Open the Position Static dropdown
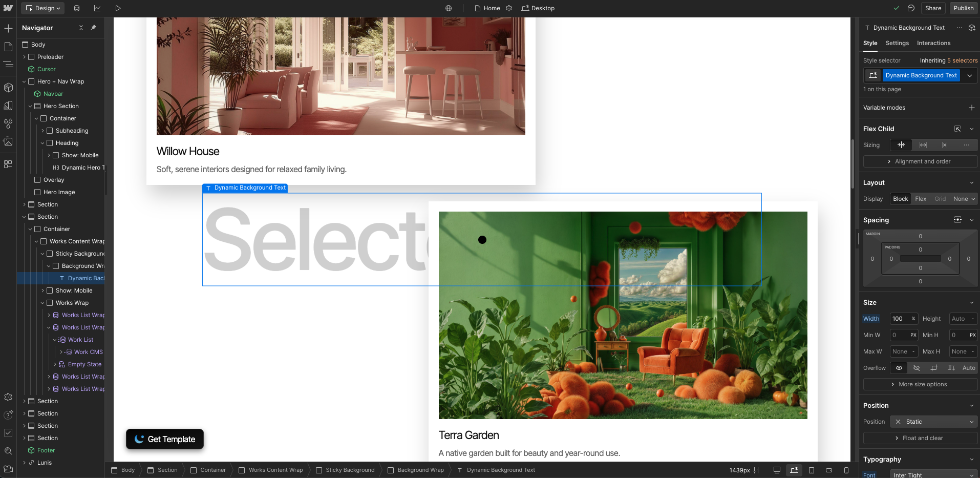Viewport: 980px width, 478px height. (934, 422)
